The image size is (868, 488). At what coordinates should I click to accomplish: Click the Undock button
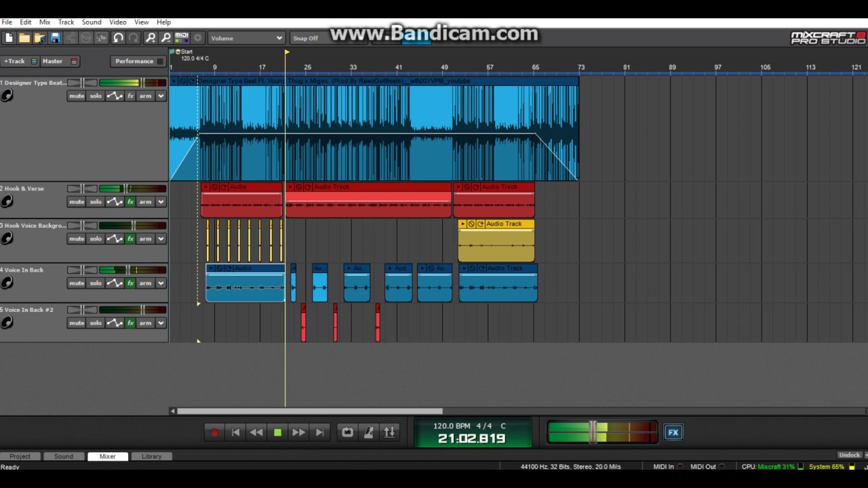coord(849,455)
